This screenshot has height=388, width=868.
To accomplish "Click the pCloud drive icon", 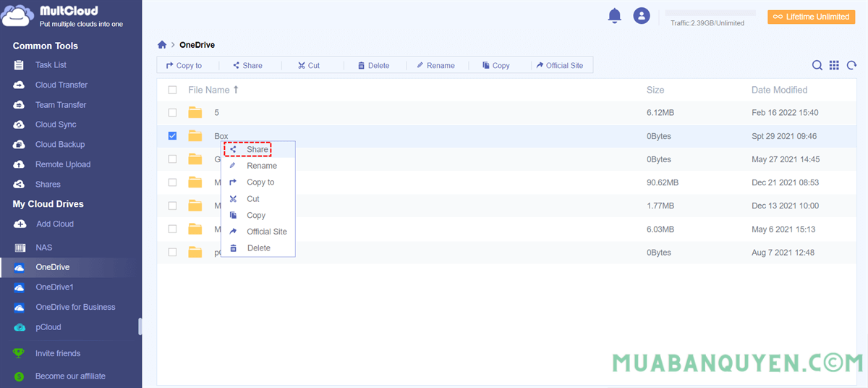I will pos(20,327).
